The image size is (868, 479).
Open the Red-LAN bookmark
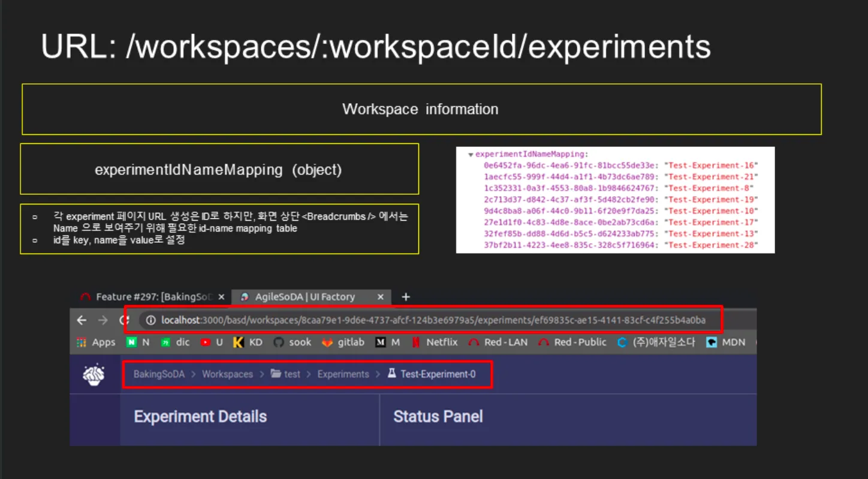point(499,342)
